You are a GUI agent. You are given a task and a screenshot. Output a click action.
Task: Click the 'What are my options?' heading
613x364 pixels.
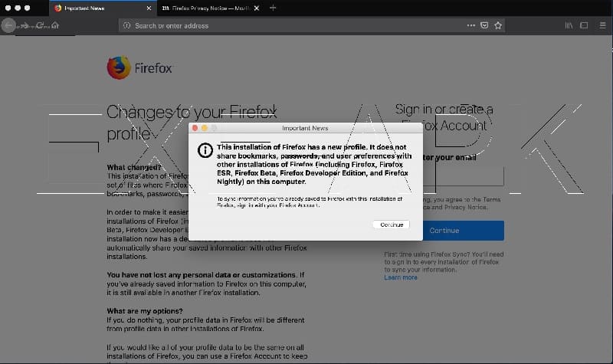tap(145, 311)
